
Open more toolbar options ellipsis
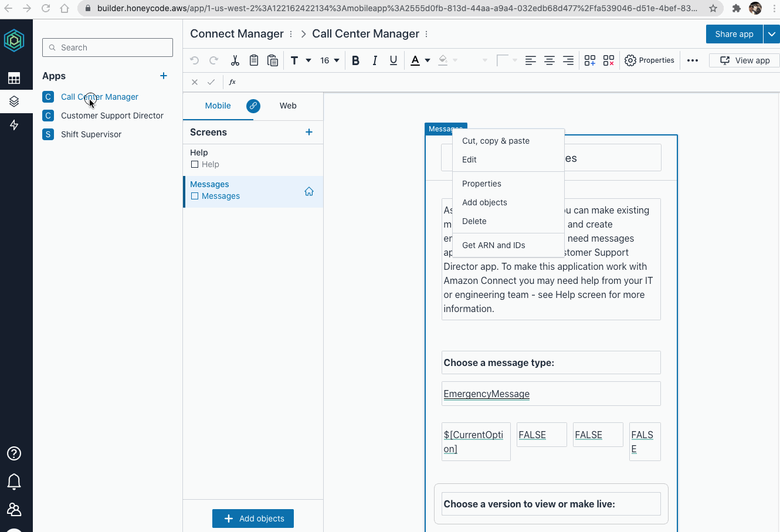tap(693, 60)
